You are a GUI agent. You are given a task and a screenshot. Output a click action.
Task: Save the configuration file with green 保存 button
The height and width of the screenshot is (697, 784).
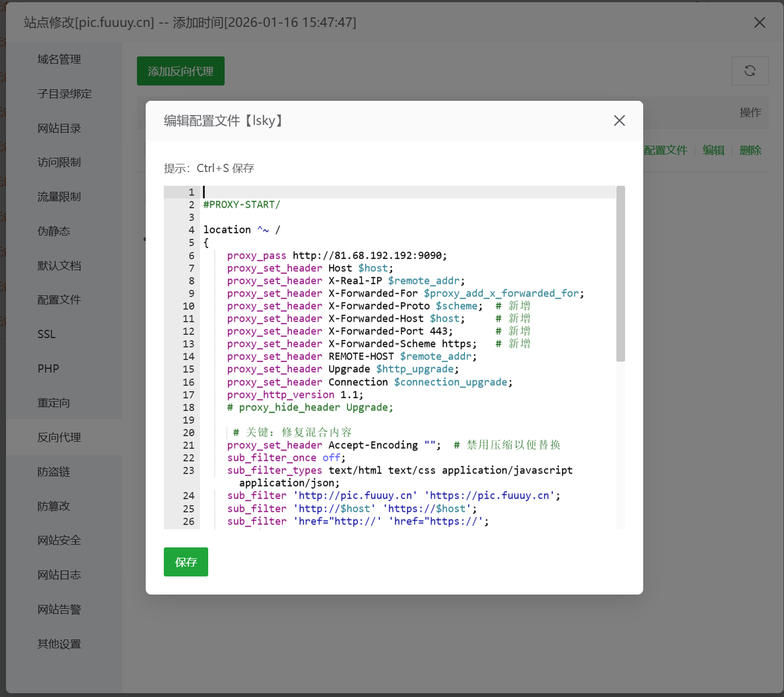pyautogui.click(x=186, y=562)
